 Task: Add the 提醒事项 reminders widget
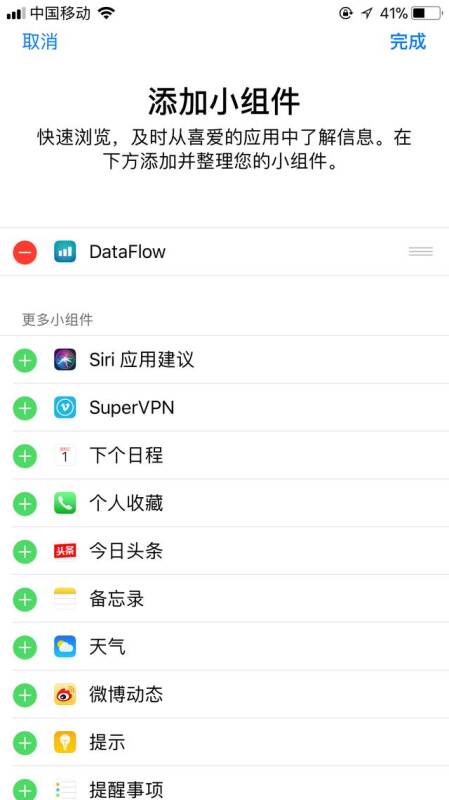coord(25,789)
